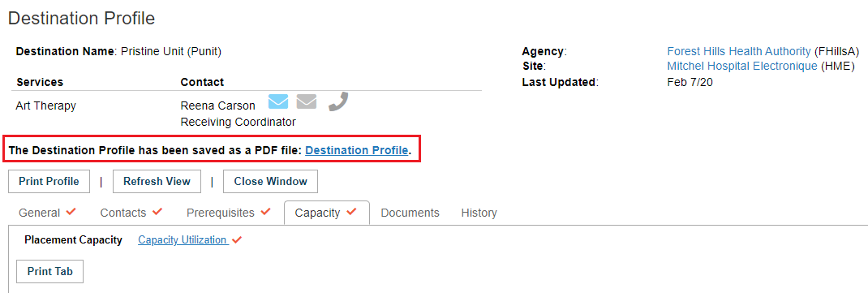
Task: Refresh the view with Refresh View
Action: pyautogui.click(x=157, y=181)
